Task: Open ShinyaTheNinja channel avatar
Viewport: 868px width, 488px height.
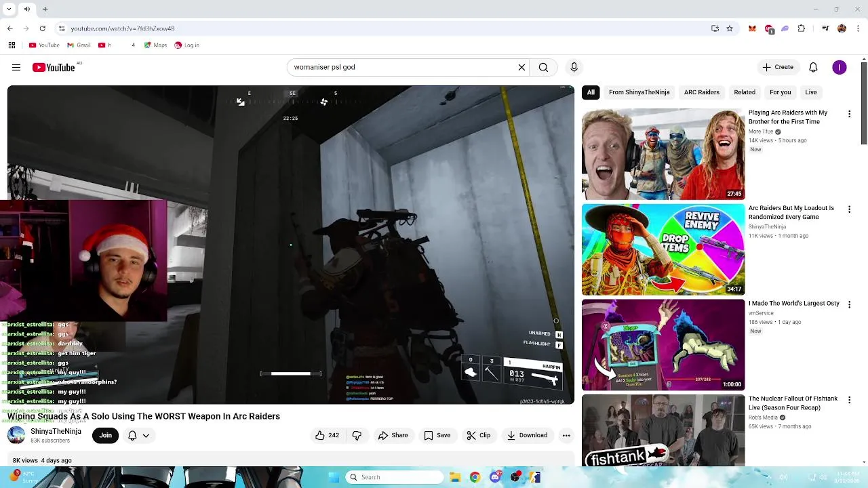Action: click(x=16, y=435)
